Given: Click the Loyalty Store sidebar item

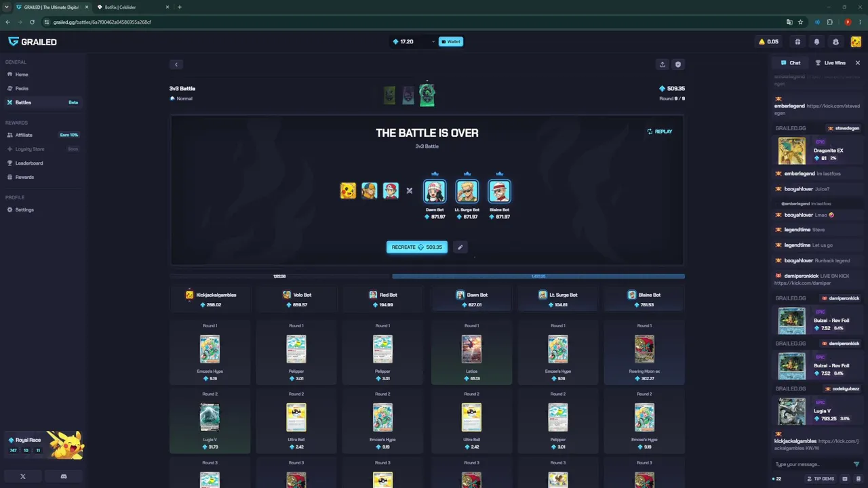Looking at the screenshot, I should pos(42,149).
